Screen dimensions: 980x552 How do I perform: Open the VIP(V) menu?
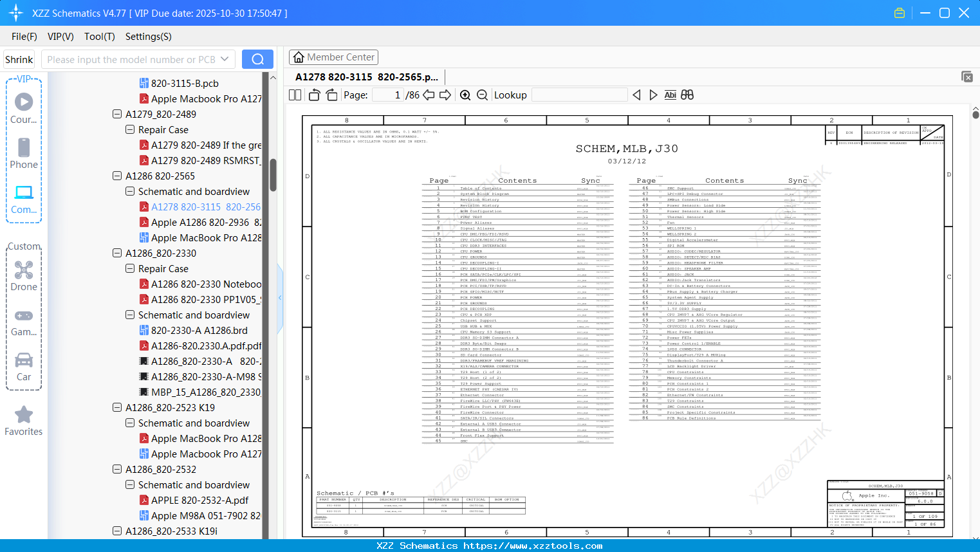(x=60, y=37)
